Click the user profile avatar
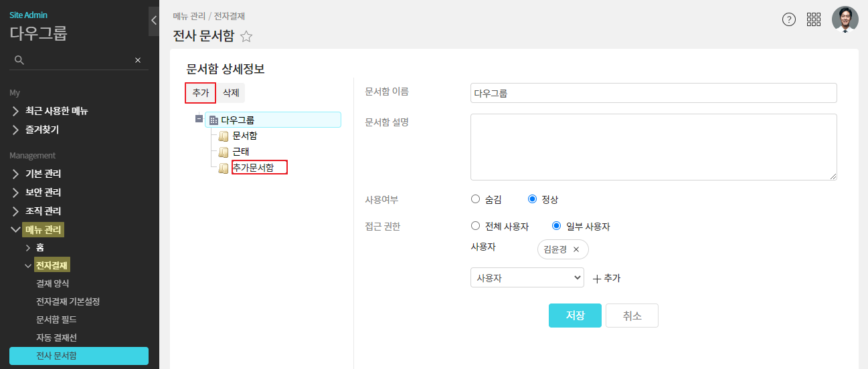The width and height of the screenshot is (868, 369). [x=845, y=19]
